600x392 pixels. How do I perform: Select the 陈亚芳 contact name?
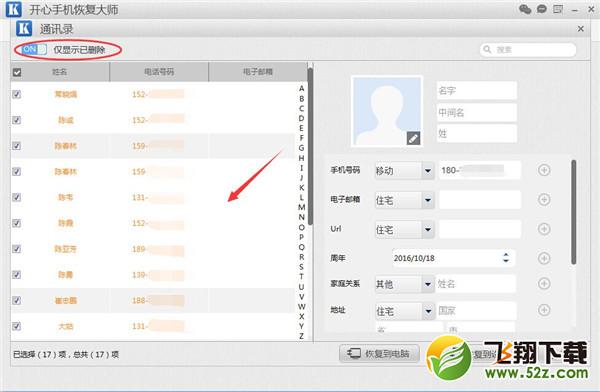pos(65,249)
